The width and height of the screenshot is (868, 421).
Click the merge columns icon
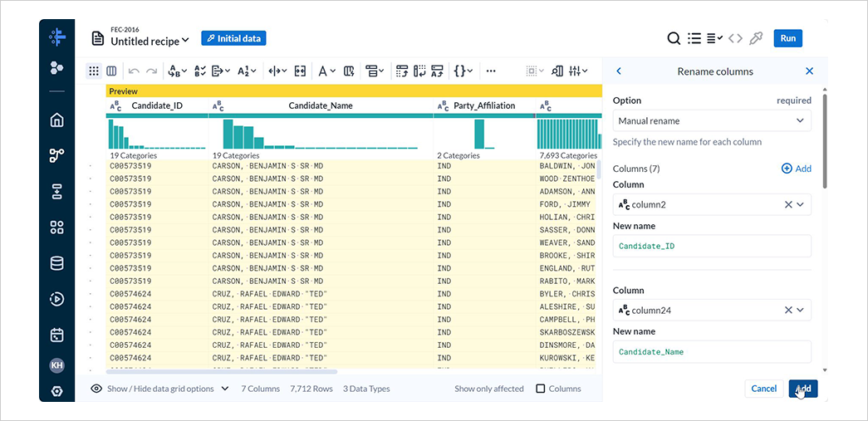coord(300,71)
